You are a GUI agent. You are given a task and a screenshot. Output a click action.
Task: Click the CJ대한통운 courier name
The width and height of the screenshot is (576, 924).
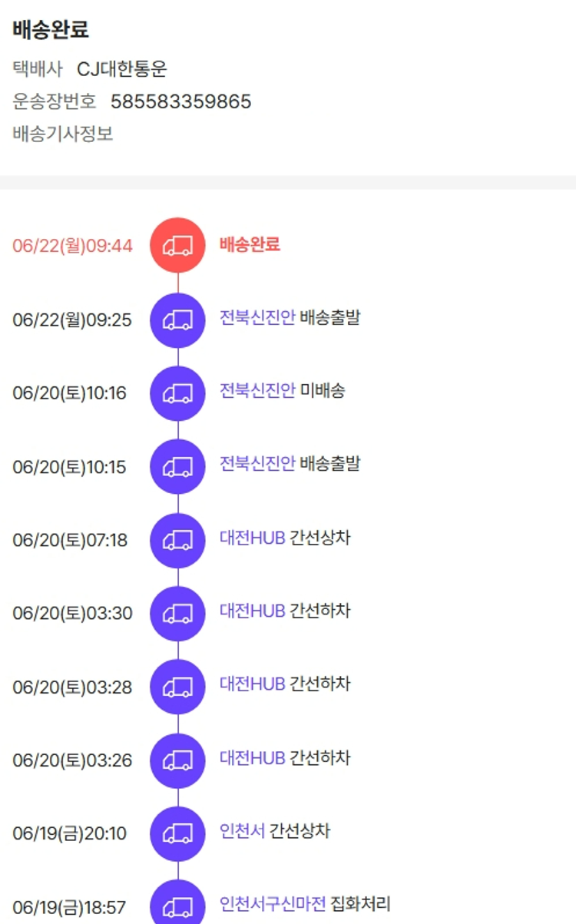coord(122,69)
